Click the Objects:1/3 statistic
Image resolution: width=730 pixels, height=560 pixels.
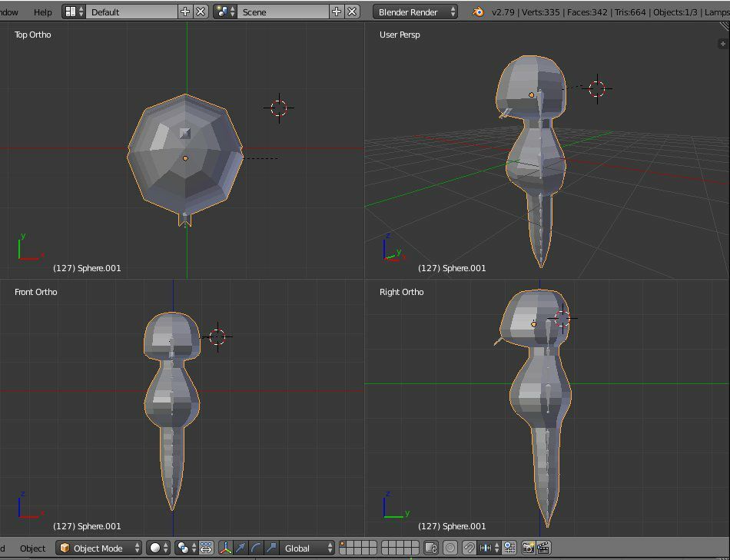pos(675,12)
